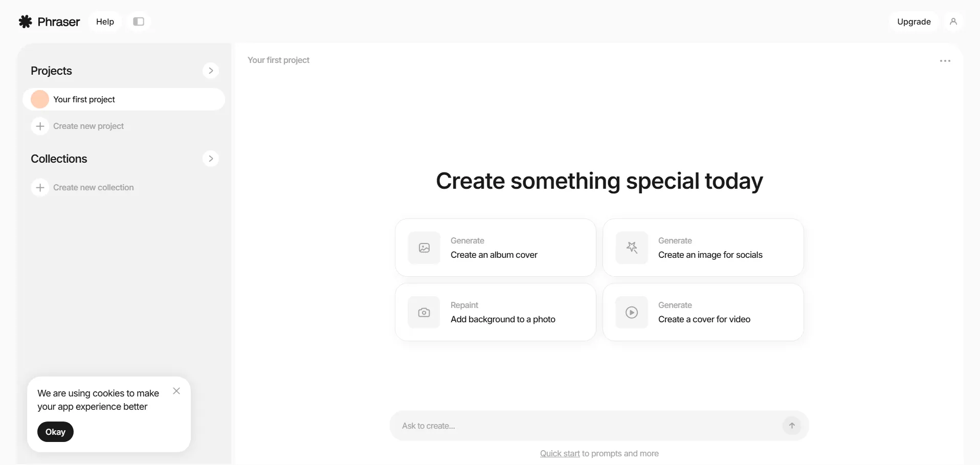
Task: Click the plus icon for new project
Action: pyautogui.click(x=40, y=126)
